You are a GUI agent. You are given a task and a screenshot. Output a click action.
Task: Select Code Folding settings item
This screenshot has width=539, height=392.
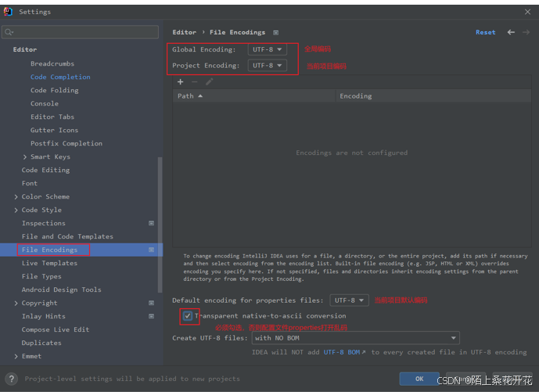[54, 90]
